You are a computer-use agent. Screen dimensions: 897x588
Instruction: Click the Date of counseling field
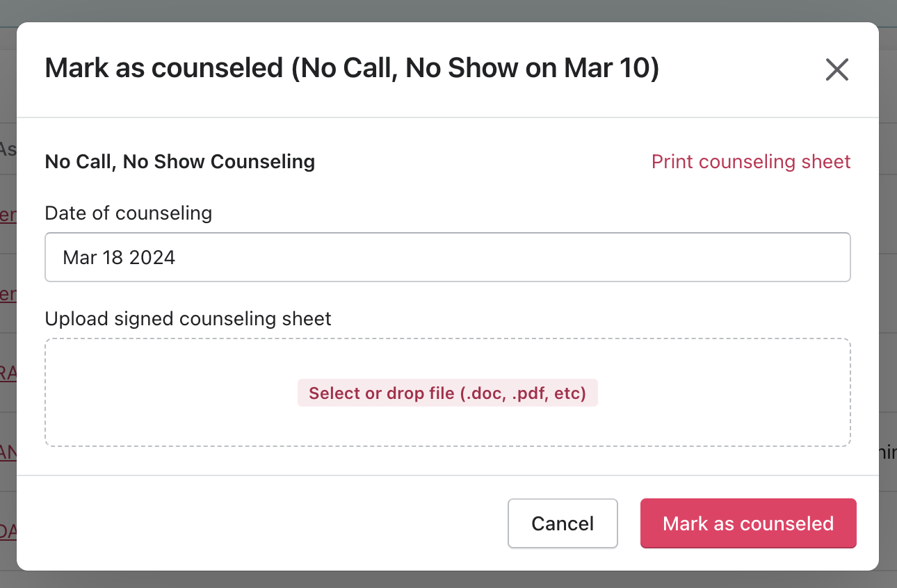coord(448,256)
